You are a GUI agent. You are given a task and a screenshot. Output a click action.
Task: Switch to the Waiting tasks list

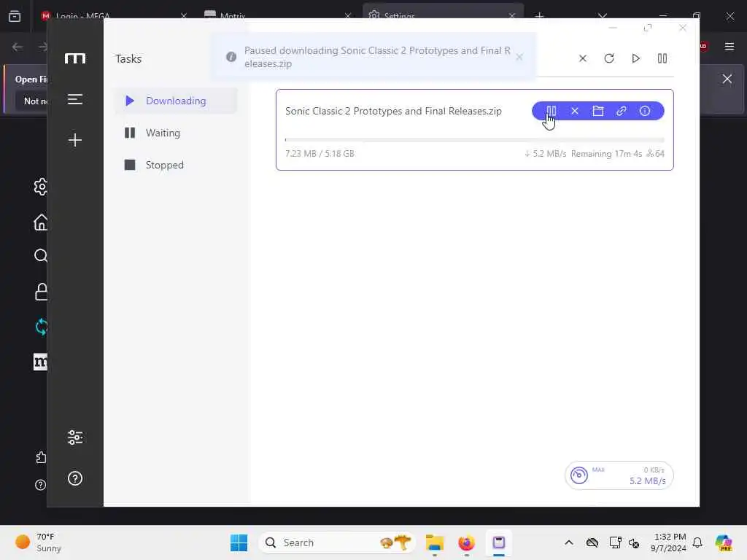[x=176, y=133]
